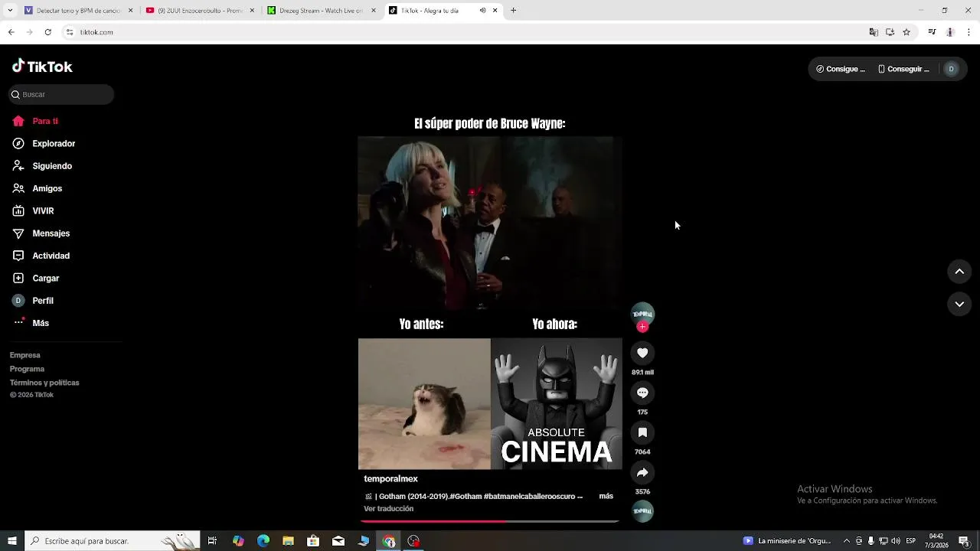Switch to Detectar tono y BPM tab
The width and height of the screenshot is (980, 551).
pos(77,11)
